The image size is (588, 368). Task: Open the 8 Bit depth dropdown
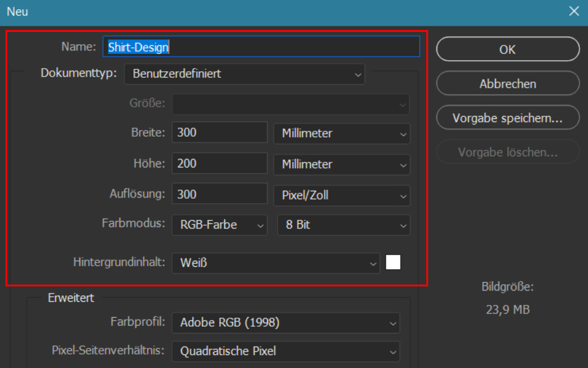344,225
